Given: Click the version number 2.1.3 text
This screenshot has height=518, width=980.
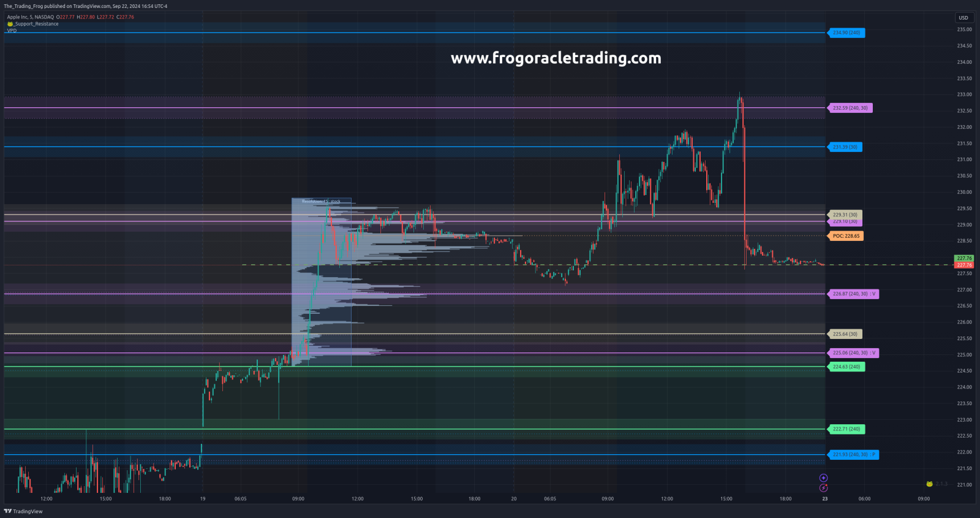Looking at the screenshot, I should pyautogui.click(x=941, y=484).
